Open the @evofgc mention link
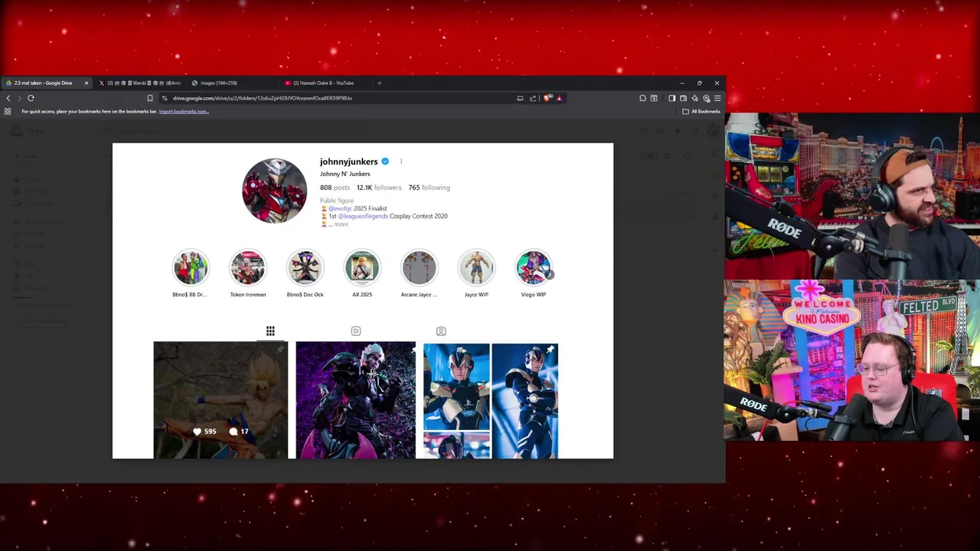This screenshot has height=551, width=980. click(340, 208)
